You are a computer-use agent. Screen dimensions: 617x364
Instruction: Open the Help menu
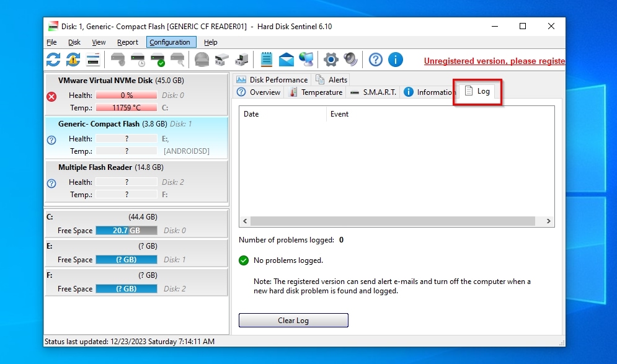[x=210, y=42]
